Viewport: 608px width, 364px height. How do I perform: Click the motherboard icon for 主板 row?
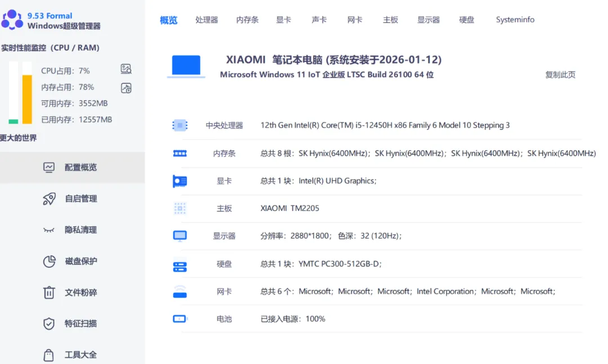pyautogui.click(x=180, y=209)
